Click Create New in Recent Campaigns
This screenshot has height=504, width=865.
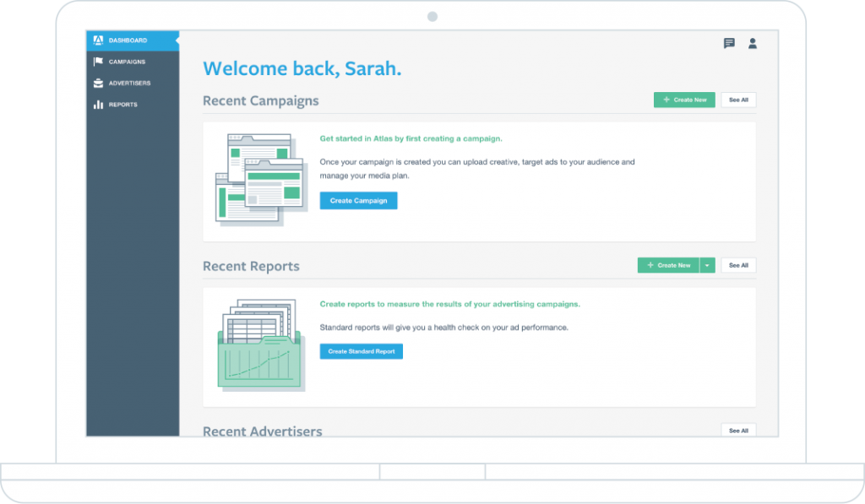pos(684,100)
